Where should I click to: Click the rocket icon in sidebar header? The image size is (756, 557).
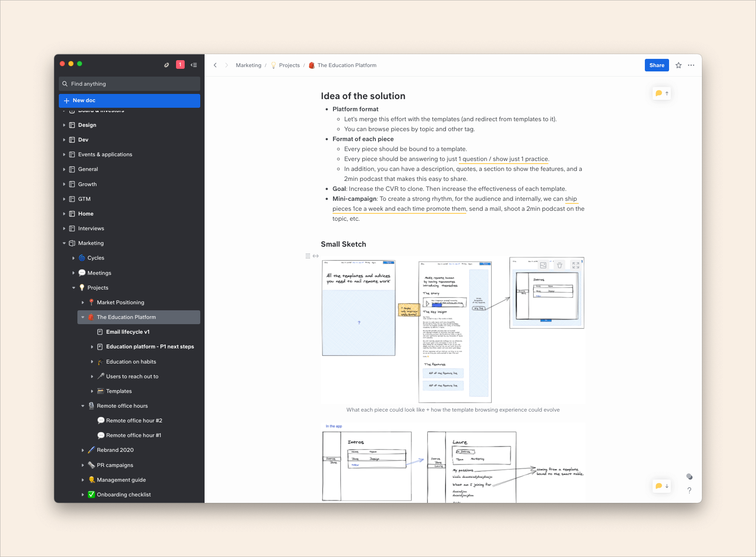tap(167, 65)
